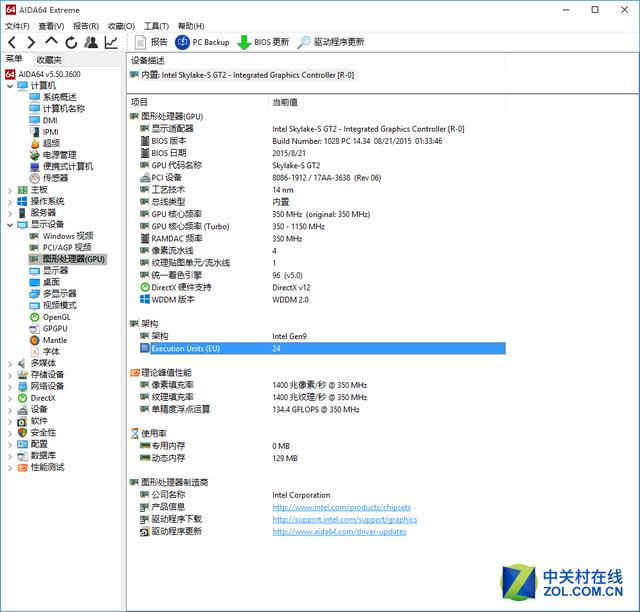Expand the DirectX tree node
The image size is (640, 612).
click(x=10, y=398)
